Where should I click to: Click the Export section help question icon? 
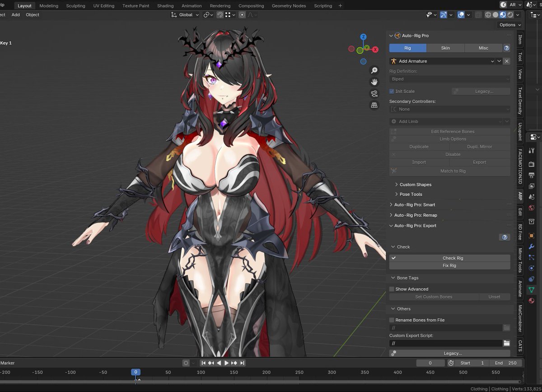(505, 237)
